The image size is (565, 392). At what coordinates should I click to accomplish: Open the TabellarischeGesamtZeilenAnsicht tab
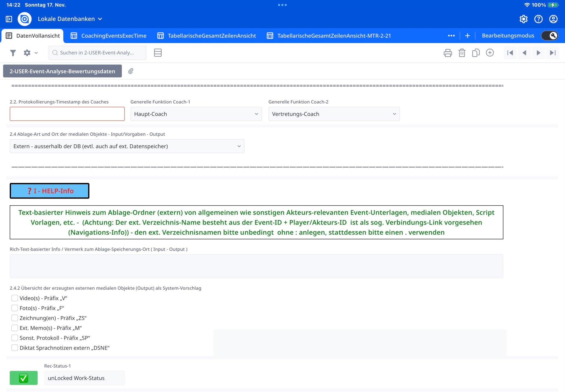pyautogui.click(x=206, y=36)
